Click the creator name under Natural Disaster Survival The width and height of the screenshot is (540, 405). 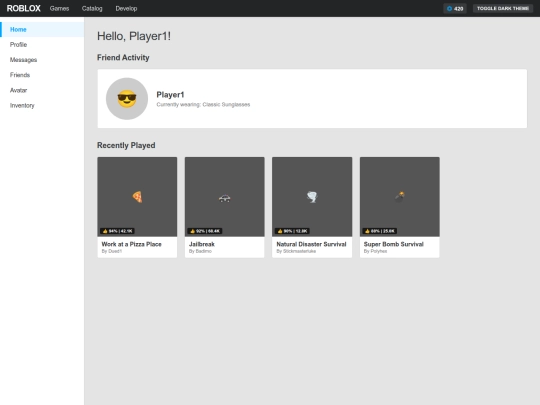click(x=296, y=251)
